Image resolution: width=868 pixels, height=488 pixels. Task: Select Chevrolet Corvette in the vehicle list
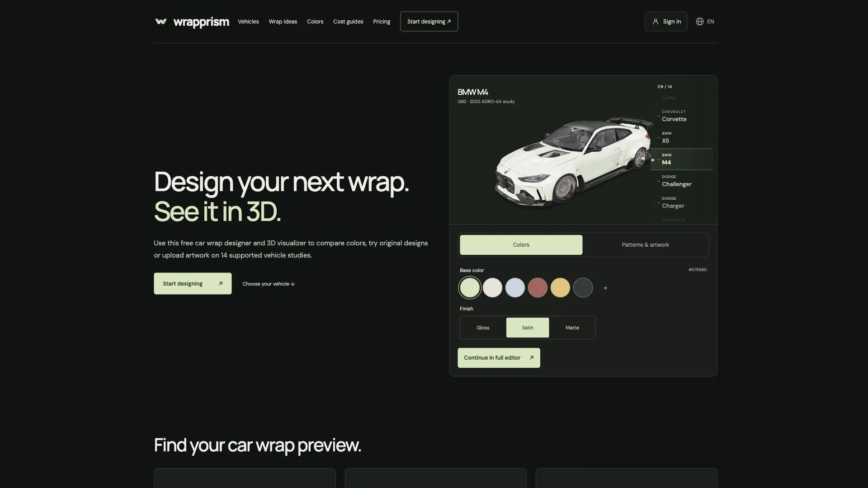(682, 116)
